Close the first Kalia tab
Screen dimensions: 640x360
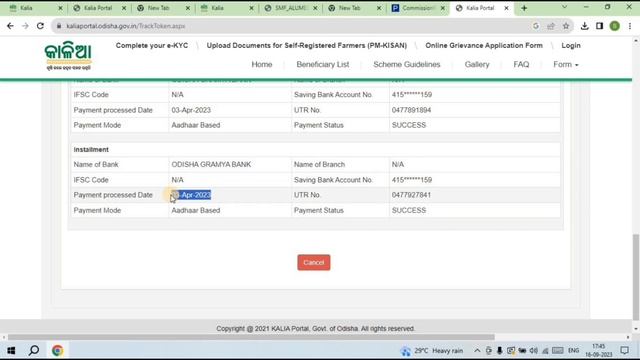tap(60, 8)
